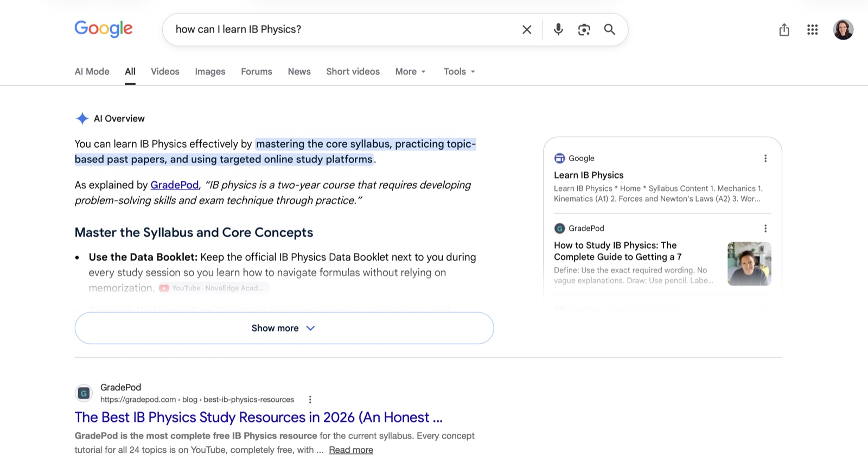Click the magnifying glass search button
Screen dimensions: 868x462
[x=610, y=29]
